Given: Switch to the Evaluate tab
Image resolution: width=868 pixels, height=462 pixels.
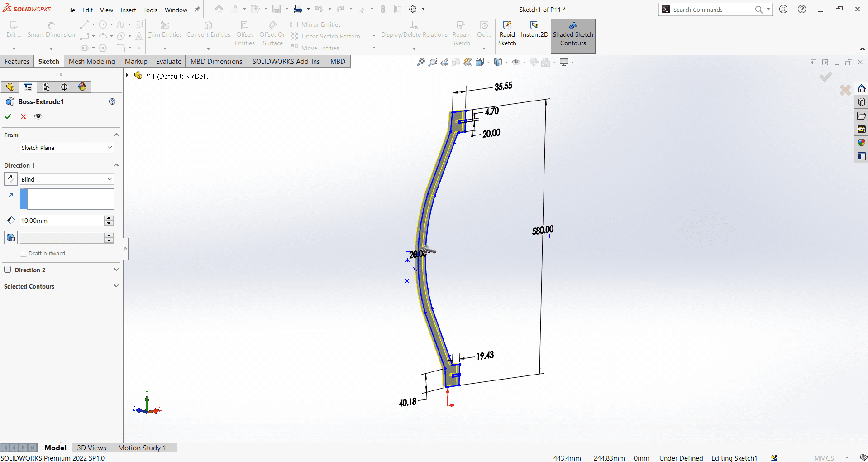Looking at the screenshot, I should coord(169,62).
